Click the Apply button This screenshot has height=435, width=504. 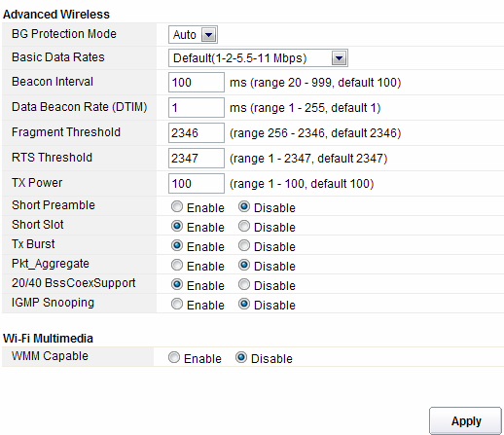(x=465, y=420)
